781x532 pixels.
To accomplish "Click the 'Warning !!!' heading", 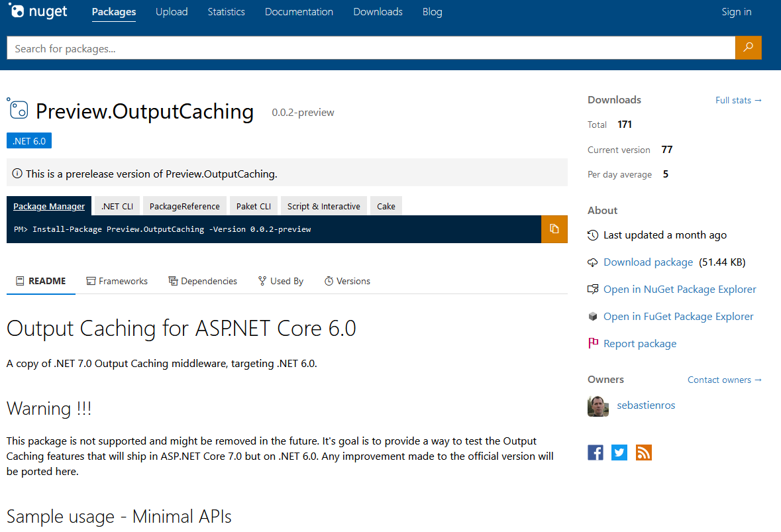I will [49, 409].
